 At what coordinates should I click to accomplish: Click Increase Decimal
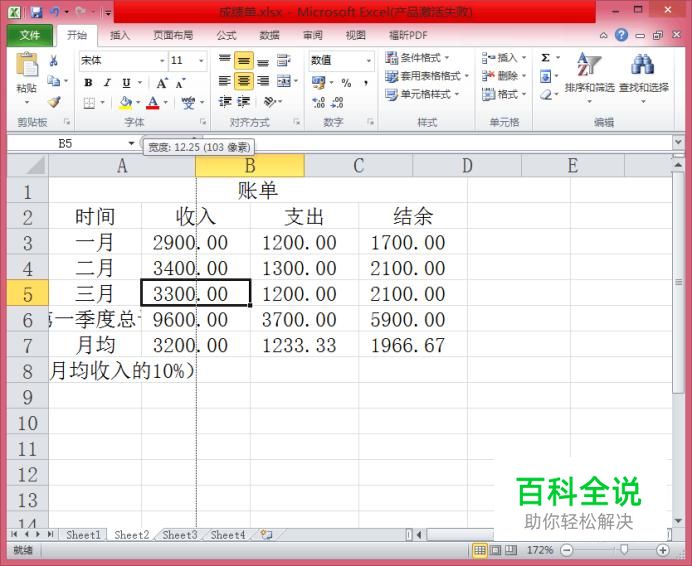318,103
